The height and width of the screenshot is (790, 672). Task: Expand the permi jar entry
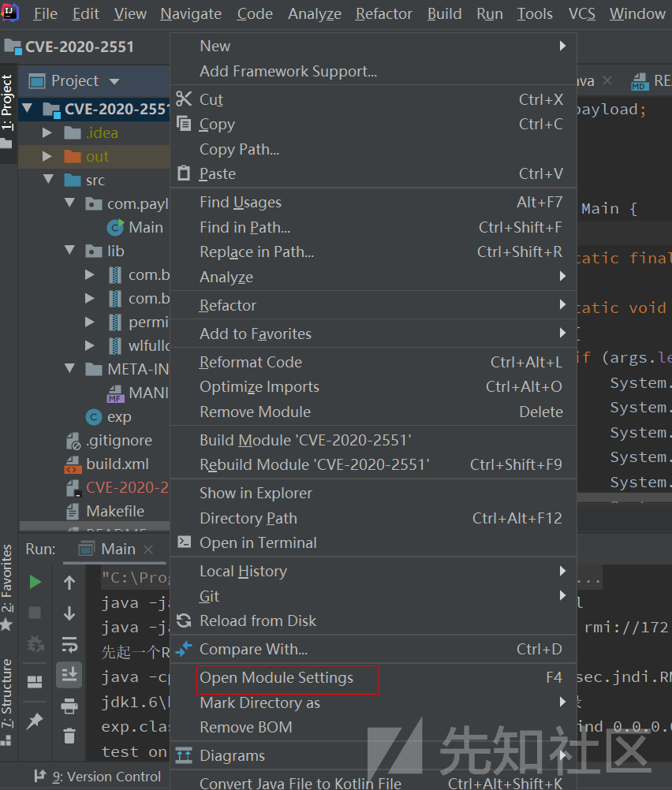coord(90,322)
